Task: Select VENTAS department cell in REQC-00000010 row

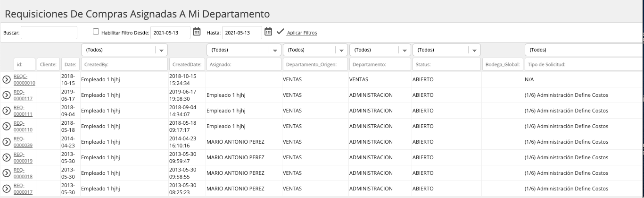Action: 359,79
